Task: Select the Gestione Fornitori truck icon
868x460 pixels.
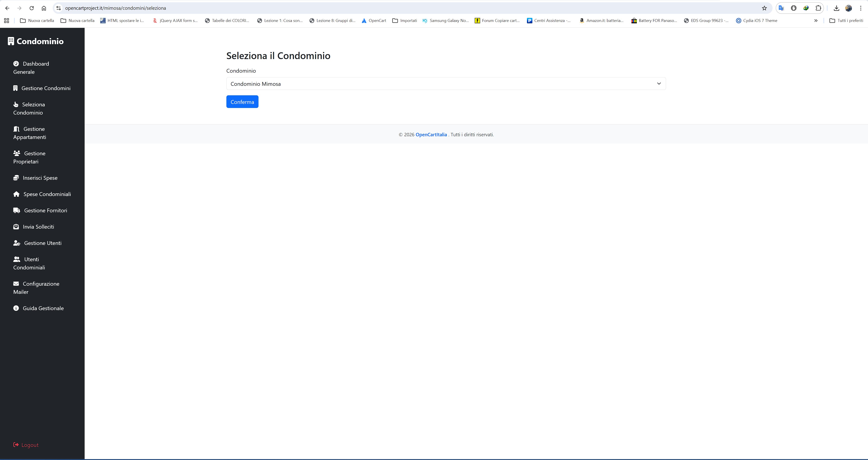Action: [17, 210]
